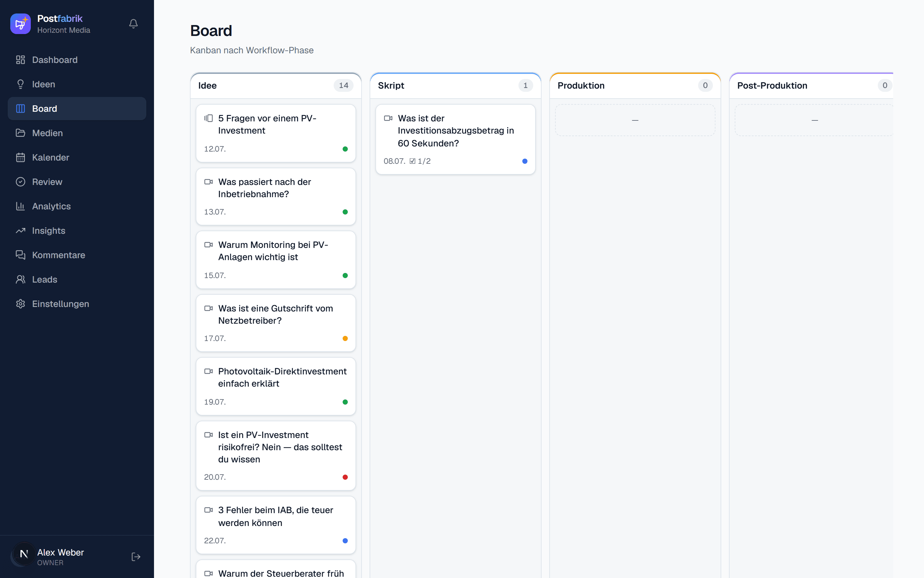924x578 pixels.
Task: Click the Medien folder icon
Action: 21,133
